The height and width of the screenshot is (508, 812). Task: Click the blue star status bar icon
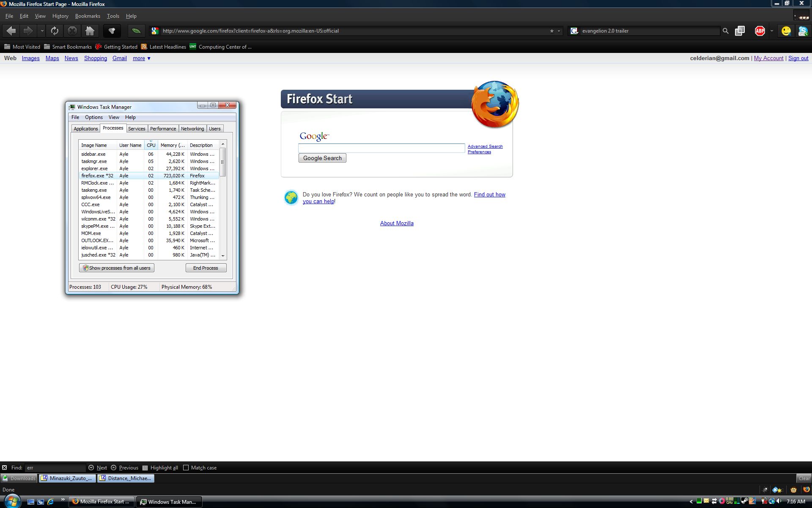777,490
